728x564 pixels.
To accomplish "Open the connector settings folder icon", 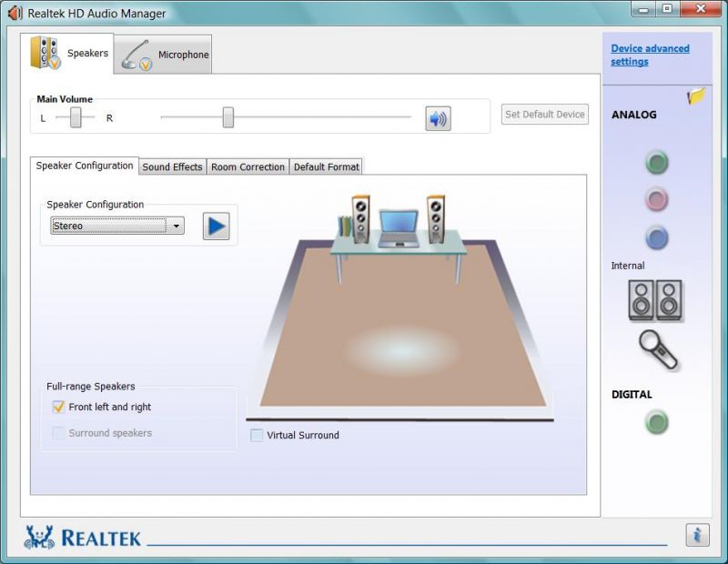I will point(696,96).
